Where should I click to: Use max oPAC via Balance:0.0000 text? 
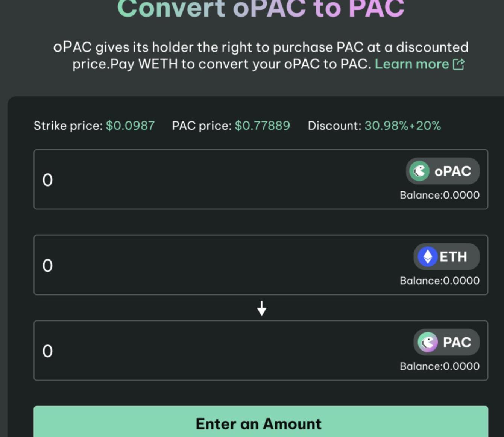pyautogui.click(x=439, y=195)
